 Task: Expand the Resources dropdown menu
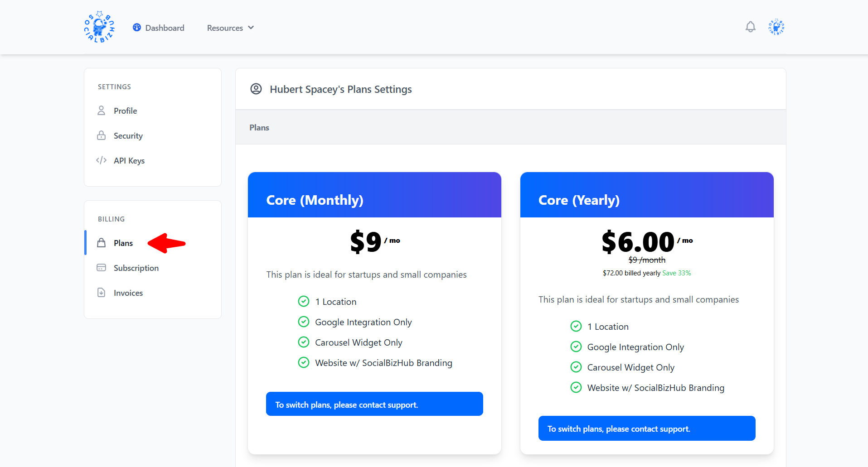click(230, 28)
